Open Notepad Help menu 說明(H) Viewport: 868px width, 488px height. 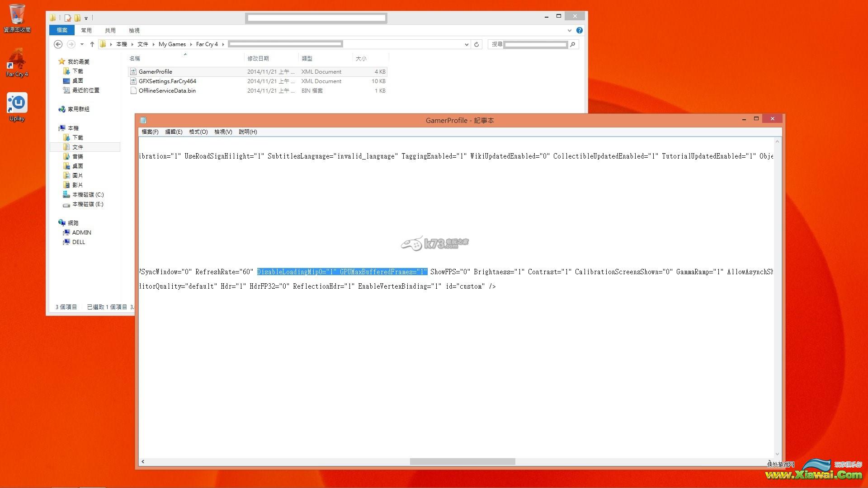coord(248,132)
